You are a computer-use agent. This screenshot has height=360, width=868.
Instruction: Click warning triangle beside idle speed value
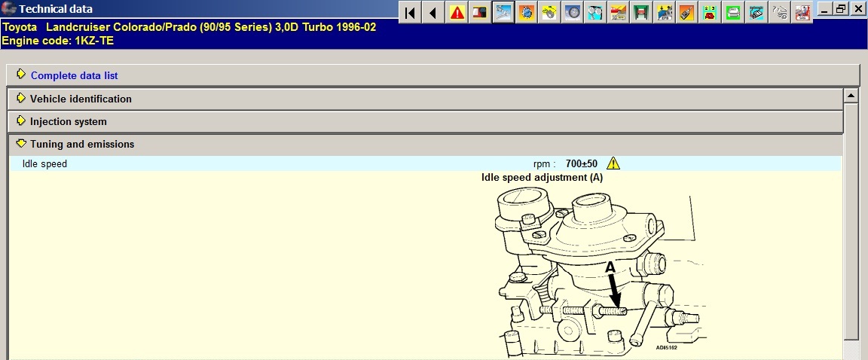coord(613,163)
